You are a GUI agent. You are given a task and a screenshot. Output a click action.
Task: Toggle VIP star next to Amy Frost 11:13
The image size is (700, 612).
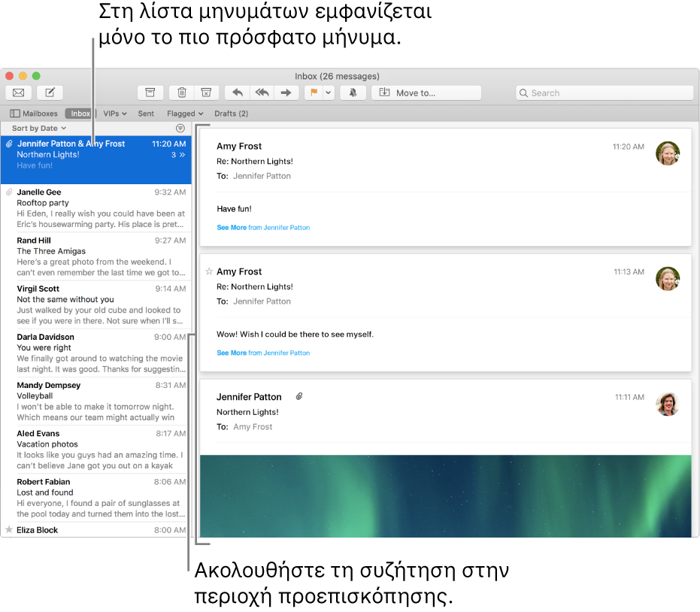(x=209, y=271)
